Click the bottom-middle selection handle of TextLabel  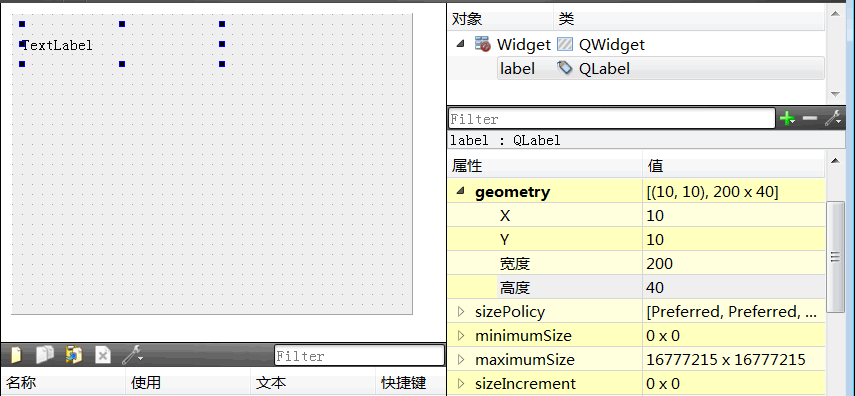122,64
